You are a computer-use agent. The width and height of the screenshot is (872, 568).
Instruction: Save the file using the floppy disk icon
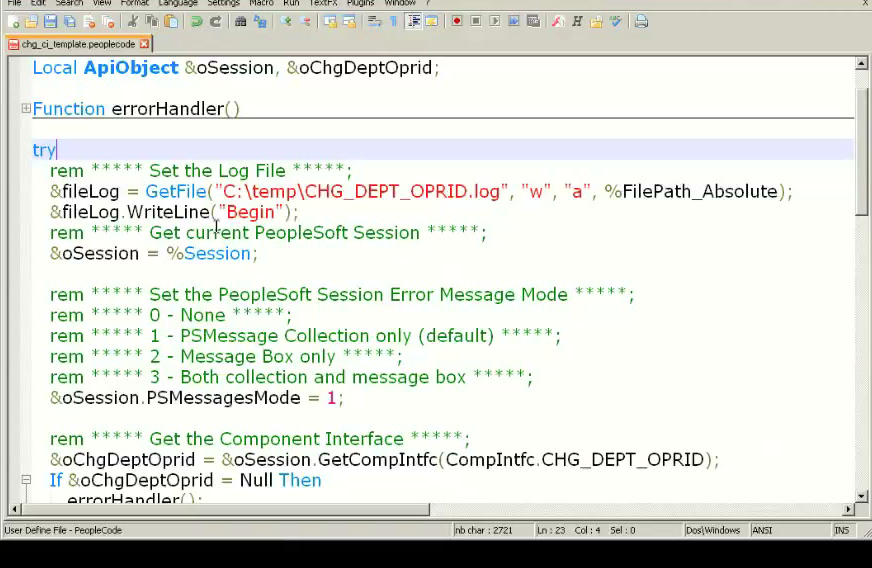[50, 22]
